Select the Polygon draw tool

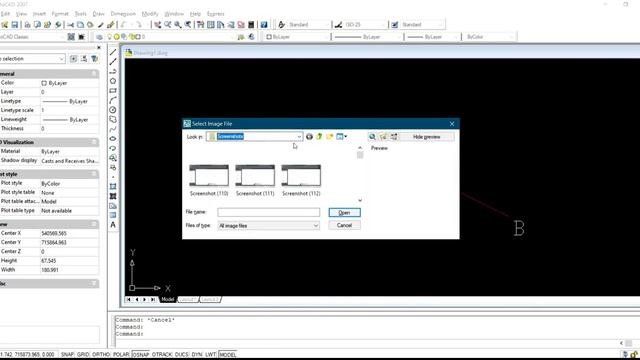pyautogui.click(x=113, y=81)
